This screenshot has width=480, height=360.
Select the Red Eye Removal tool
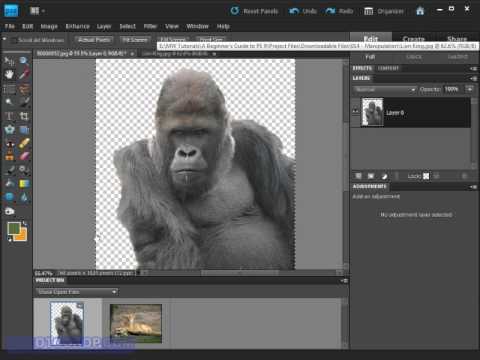click(x=9, y=143)
